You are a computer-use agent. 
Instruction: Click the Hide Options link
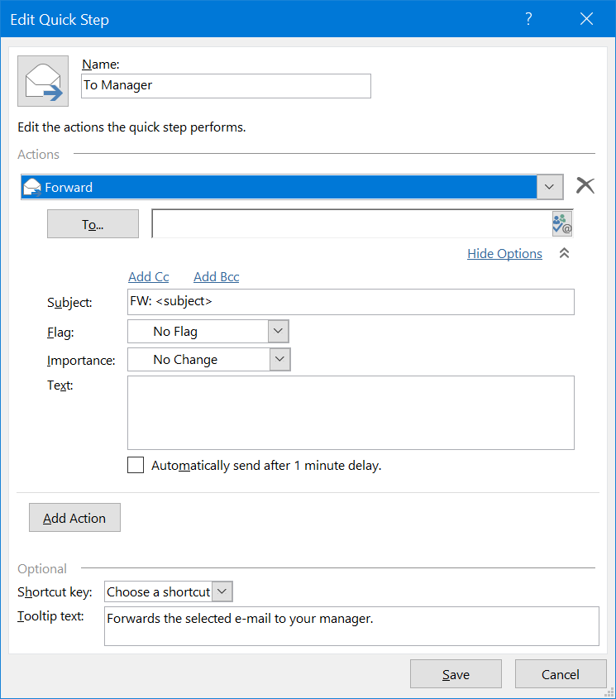(x=504, y=254)
